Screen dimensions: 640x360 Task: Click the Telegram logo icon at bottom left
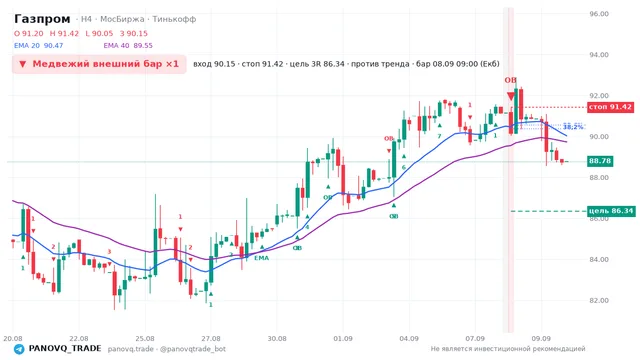coord(19,349)
